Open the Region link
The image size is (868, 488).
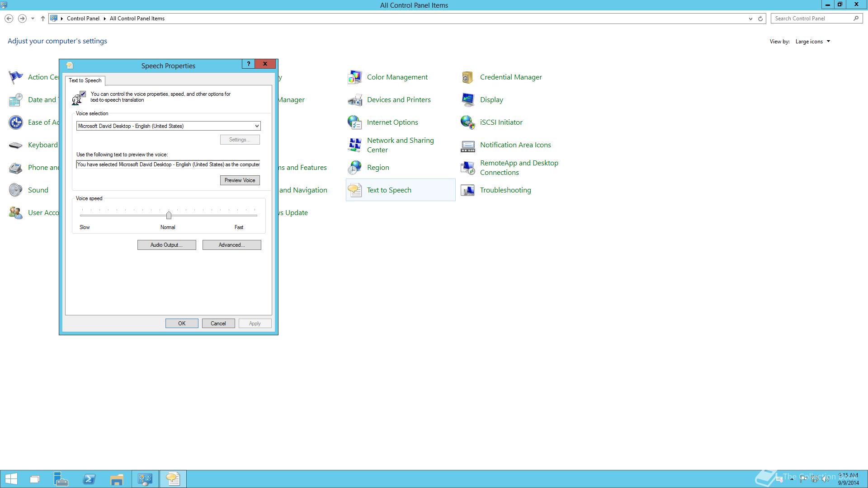(378, 168)
